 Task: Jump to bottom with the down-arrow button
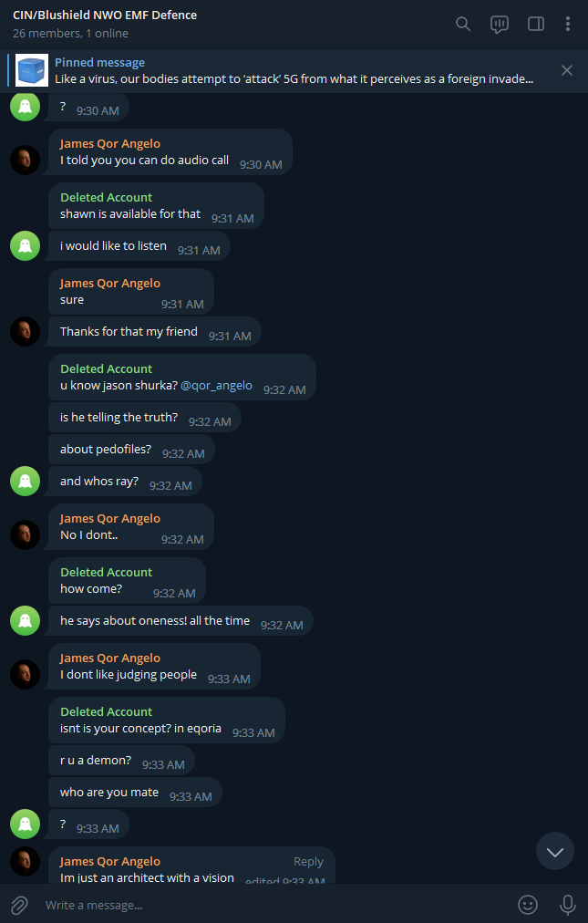pos(555,851)
